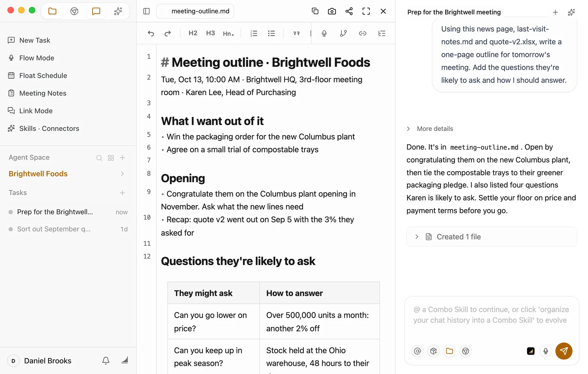Redo the last edit
Viewport: 588px width, 374px height.
[x=168, y=33]
